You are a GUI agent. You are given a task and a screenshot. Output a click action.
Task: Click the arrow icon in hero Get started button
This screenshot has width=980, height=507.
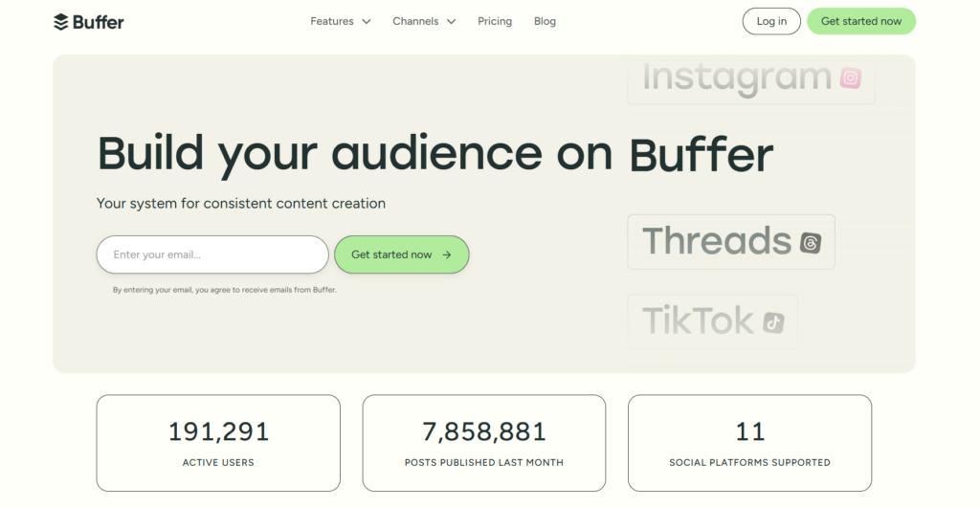pyautogui.click(x=447, y=255)
